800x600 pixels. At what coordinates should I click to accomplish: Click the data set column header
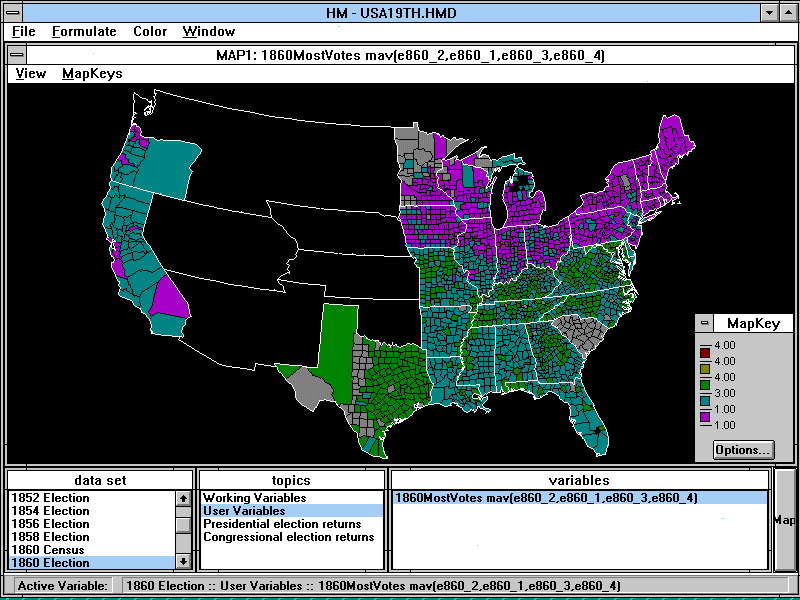(101, 480)
